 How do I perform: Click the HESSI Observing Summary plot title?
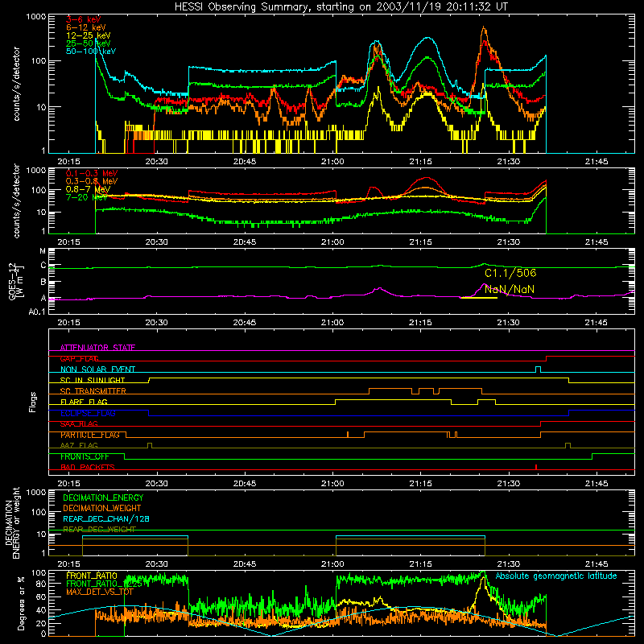pos(341,7)
